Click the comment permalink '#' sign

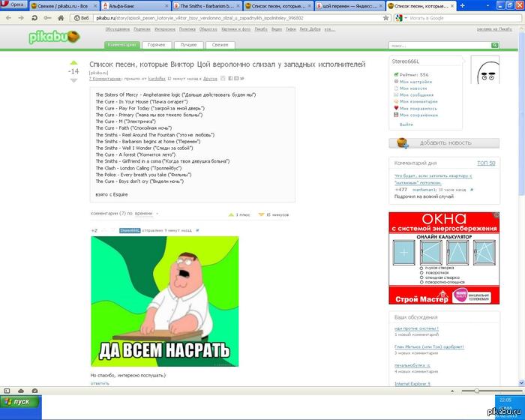pos(197,230)
